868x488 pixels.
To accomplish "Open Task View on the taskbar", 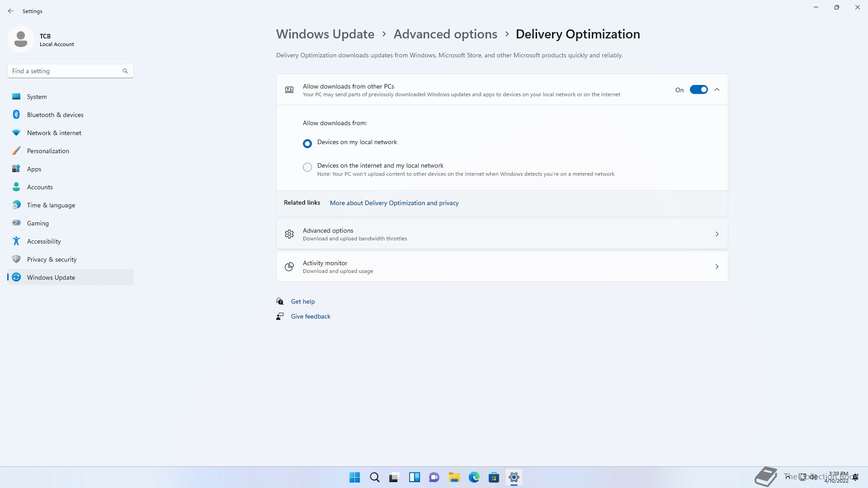I will point(395,477).
